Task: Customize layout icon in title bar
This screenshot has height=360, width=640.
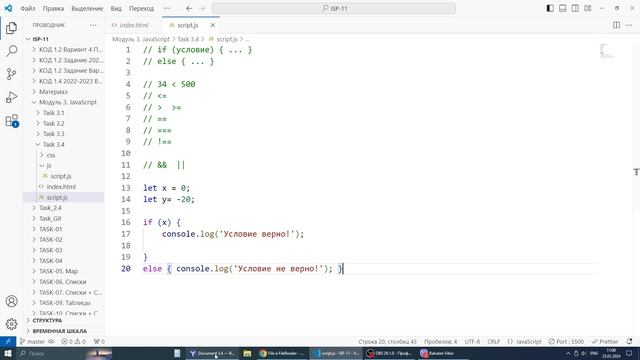Action: pyautogui.click(x=588, y=8)
